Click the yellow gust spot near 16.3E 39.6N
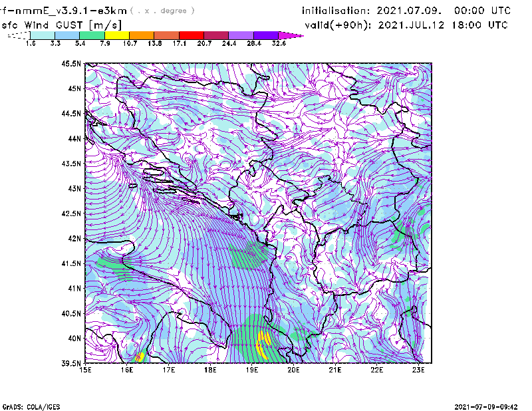This screenshot has width=532, height=411. point(139,357)
